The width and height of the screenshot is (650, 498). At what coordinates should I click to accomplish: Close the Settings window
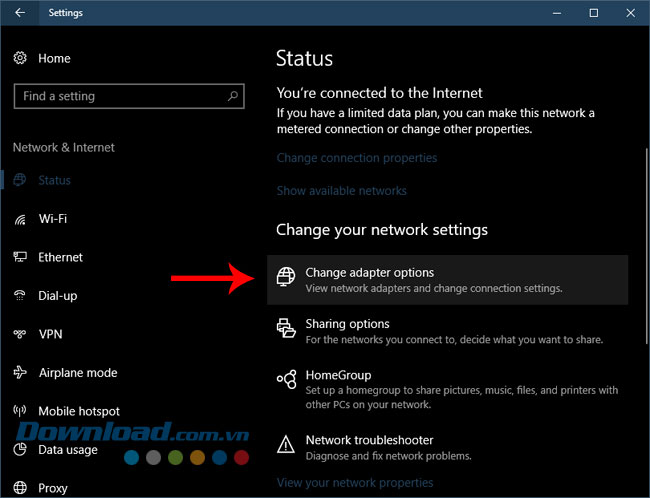pos(631,13)
